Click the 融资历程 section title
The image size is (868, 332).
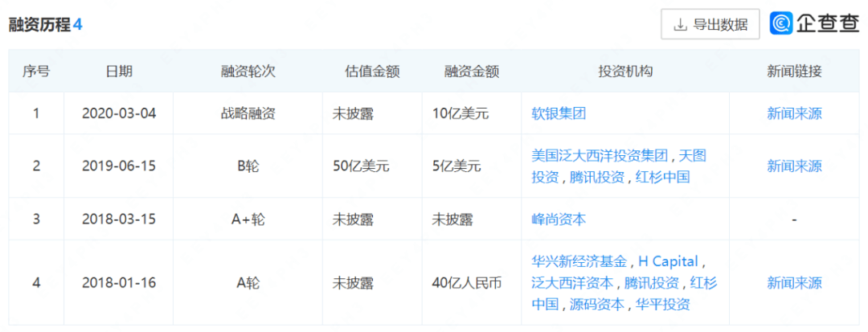(39, 25)
